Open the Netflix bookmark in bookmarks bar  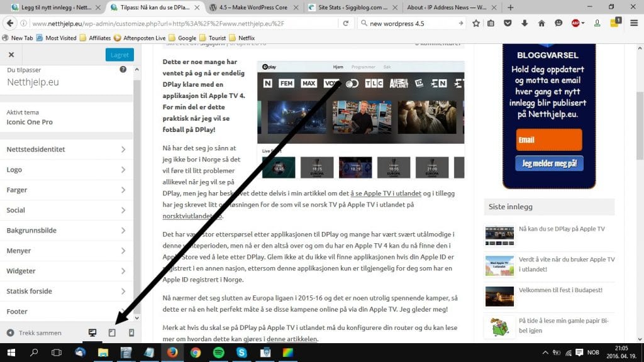241,38
